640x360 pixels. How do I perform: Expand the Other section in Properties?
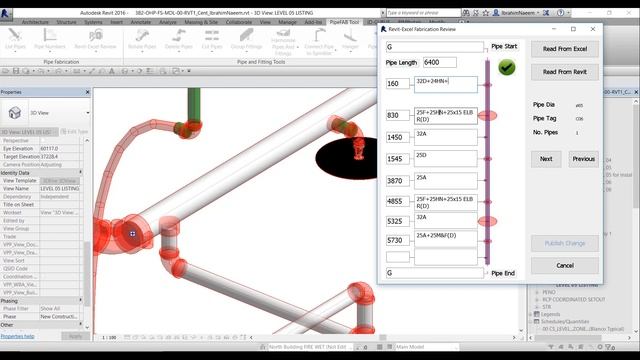(x=80, y=324)
